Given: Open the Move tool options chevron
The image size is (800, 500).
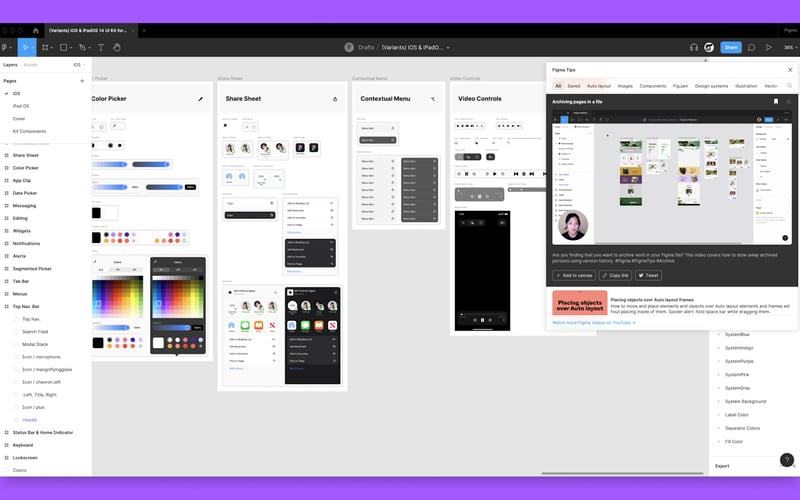Looking at the screenshot, I should 33,47.
